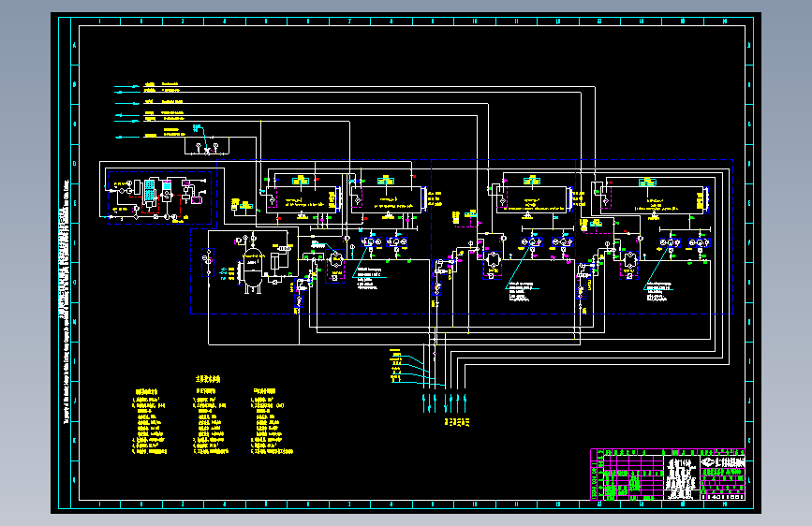Viewport: 812px width, 526px height.
Task: Select the white annotation text below the third tank's pumps
Action: [x=521, y=292]
